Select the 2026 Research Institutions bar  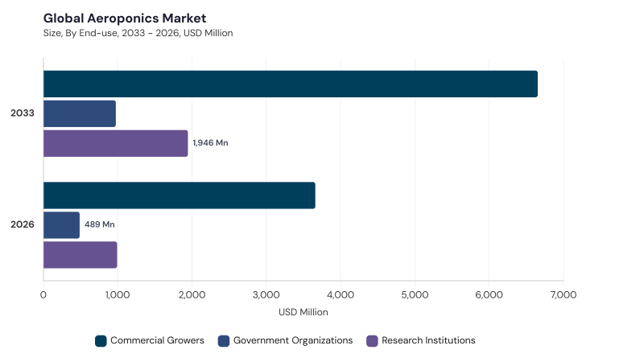(80, 255)
